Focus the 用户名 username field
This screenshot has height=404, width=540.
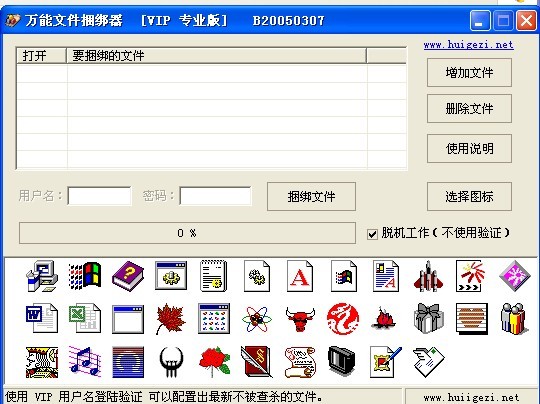click(100, 196)
